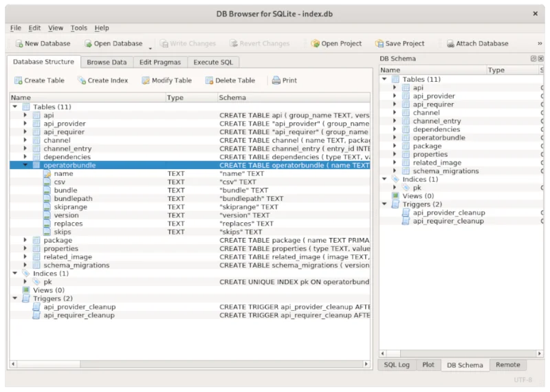Switch to the Remote tab
The width and height of the screenshot is (550, 392).
507,364
